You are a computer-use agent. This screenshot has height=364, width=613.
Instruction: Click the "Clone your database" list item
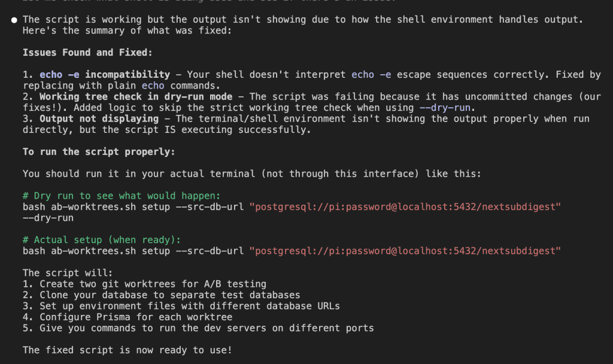[x=169, y=295]
